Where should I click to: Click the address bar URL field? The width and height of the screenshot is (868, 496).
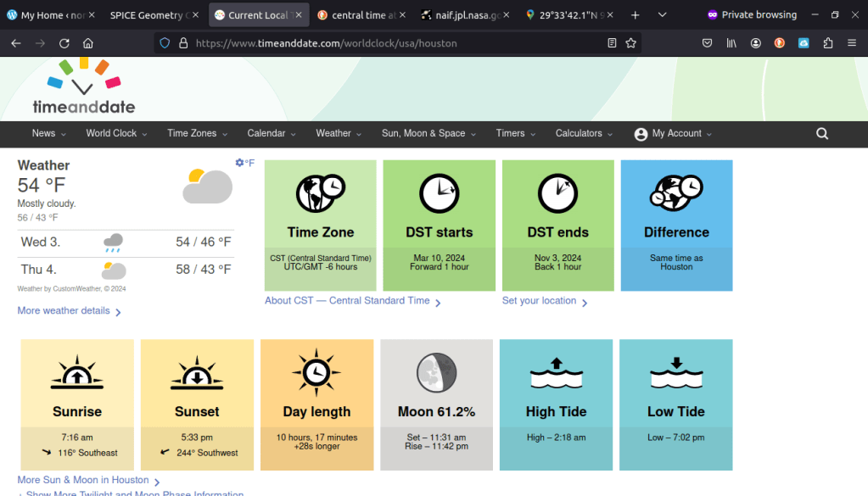390,43
